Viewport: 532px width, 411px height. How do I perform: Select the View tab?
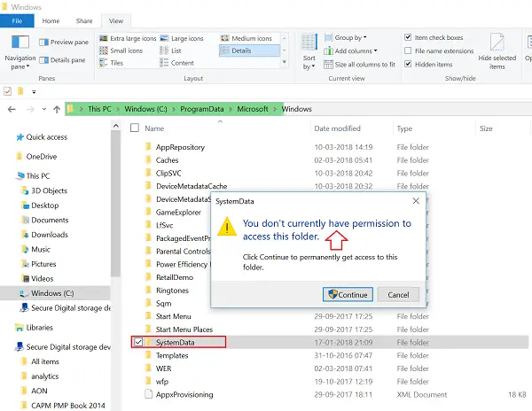pyautogui.click(x=116, y=21)
